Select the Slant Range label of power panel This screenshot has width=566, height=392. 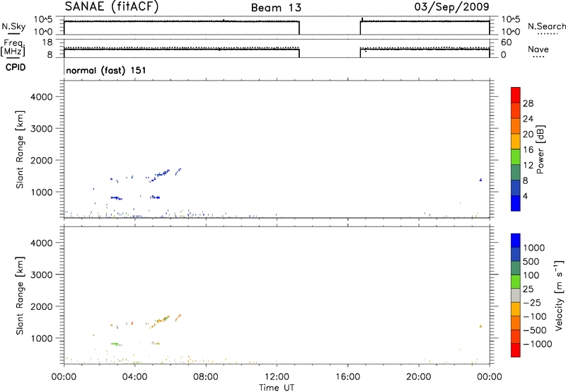pos(20,149)
